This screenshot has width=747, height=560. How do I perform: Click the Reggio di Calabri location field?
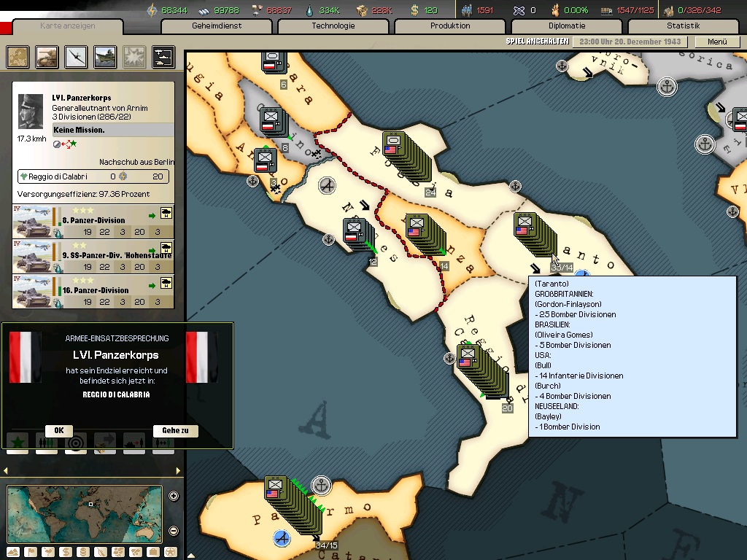93,176
